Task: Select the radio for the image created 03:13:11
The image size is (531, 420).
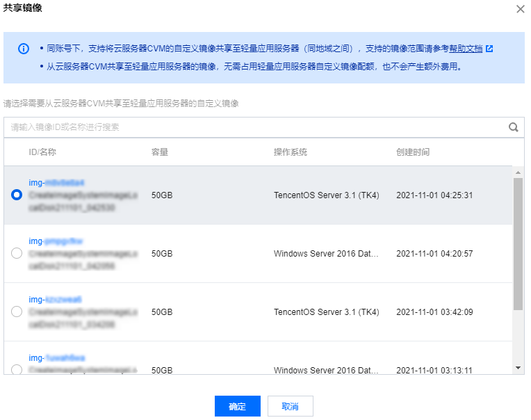Action: (x=17, y=369)
